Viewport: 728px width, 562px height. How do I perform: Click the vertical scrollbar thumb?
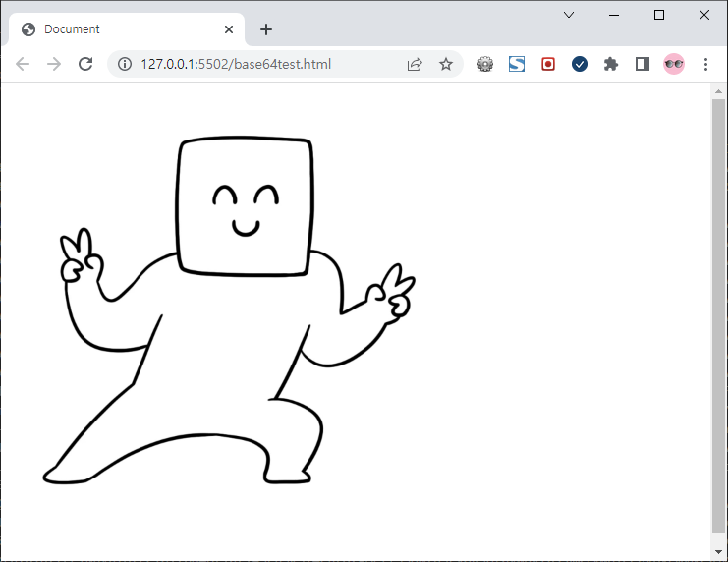(719, 315)
